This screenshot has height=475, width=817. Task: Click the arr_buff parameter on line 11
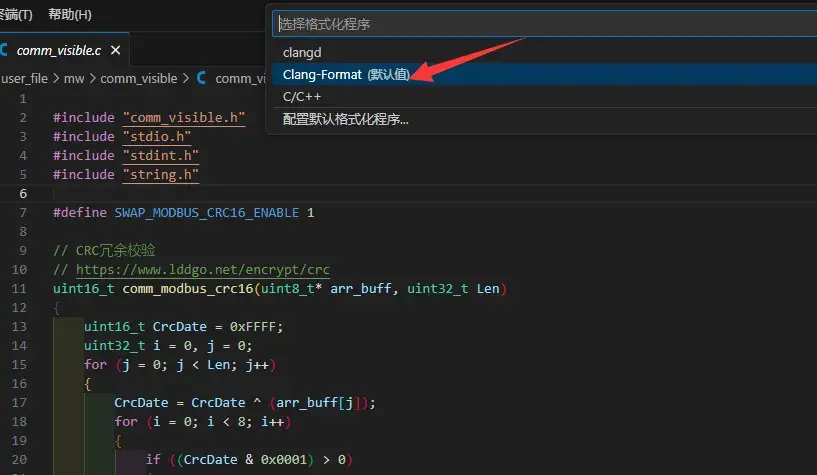click(x=361, y=289)
